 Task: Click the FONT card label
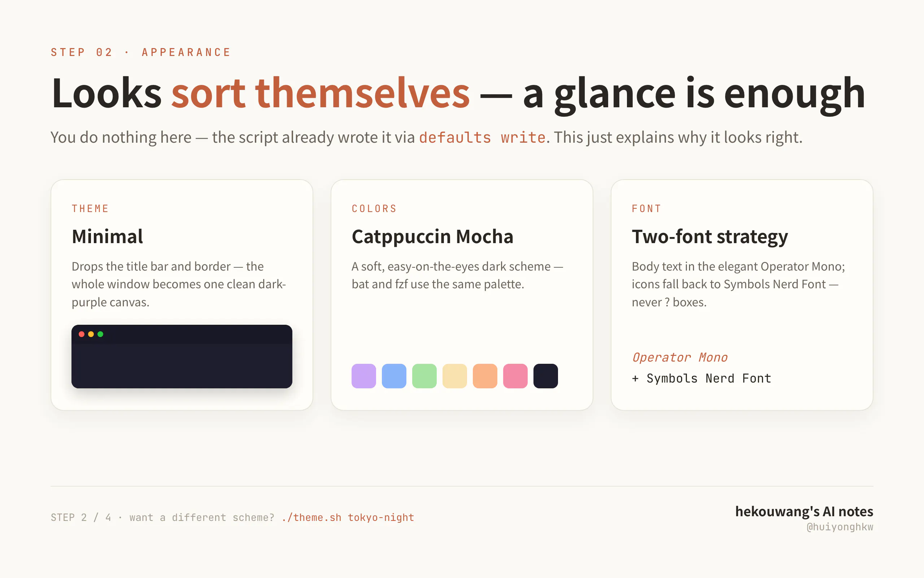646,208
